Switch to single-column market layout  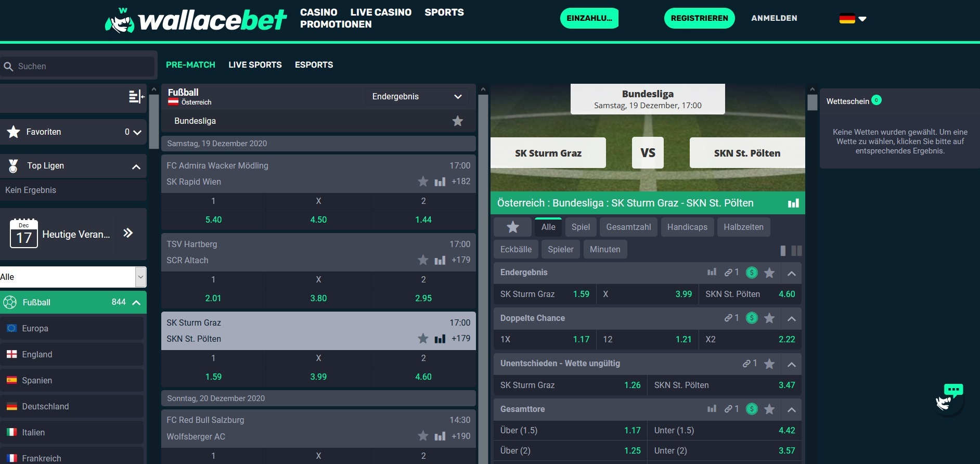[783, 251]
